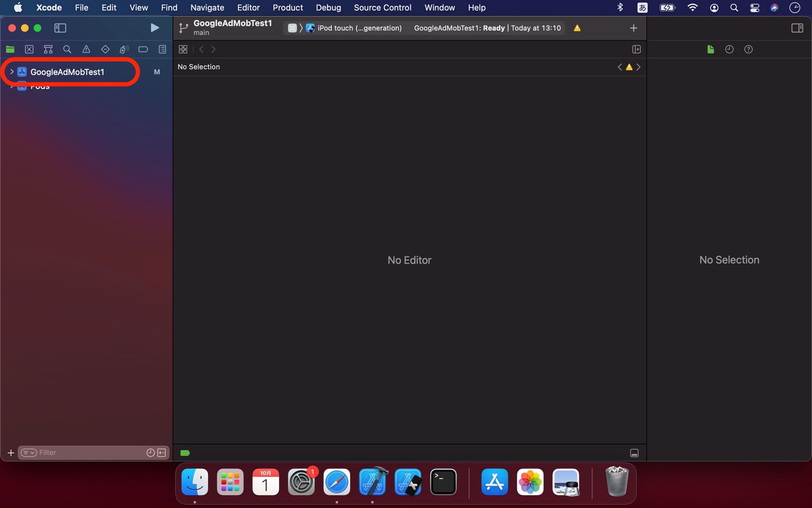Go forward in editor history
812x508 pixels.
214,50
